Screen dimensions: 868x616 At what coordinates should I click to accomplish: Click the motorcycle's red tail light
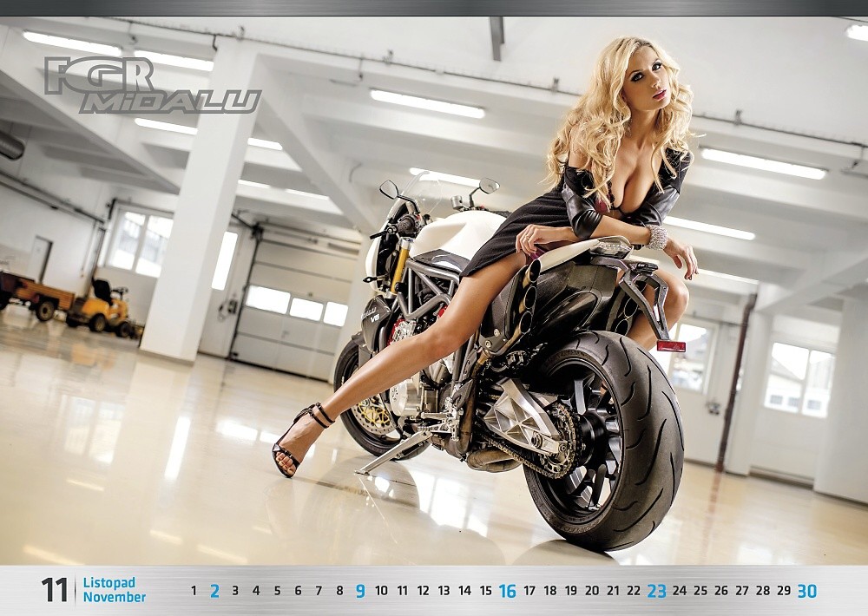coord(671,345)
